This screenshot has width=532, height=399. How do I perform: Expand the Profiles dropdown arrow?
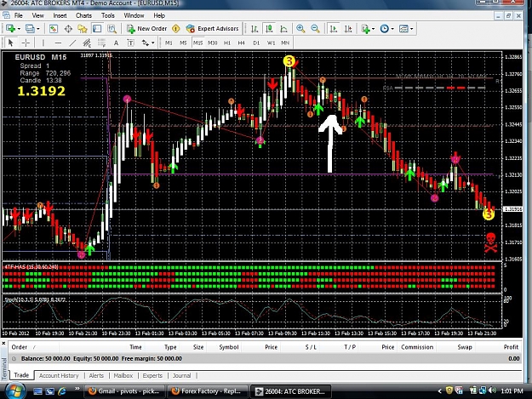(x=38, y=29)
